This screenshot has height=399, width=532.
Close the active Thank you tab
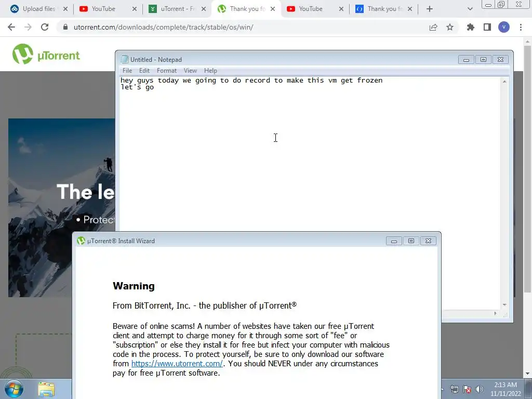(273, 9)
